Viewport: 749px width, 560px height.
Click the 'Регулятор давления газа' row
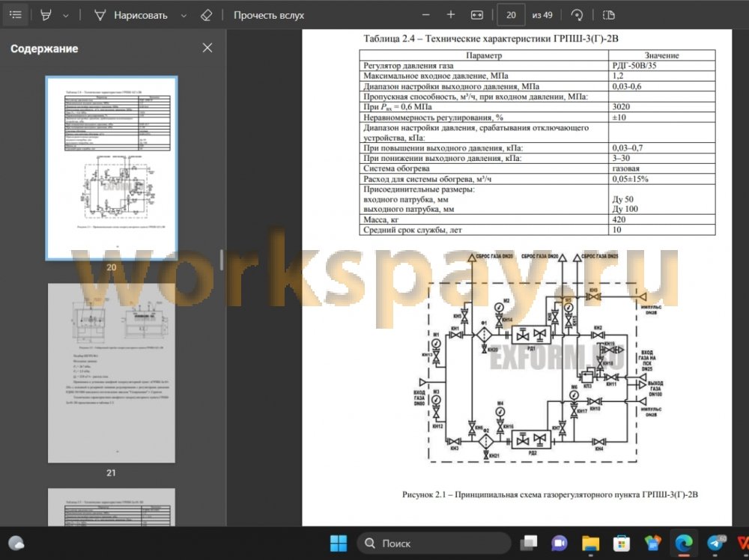537,65
